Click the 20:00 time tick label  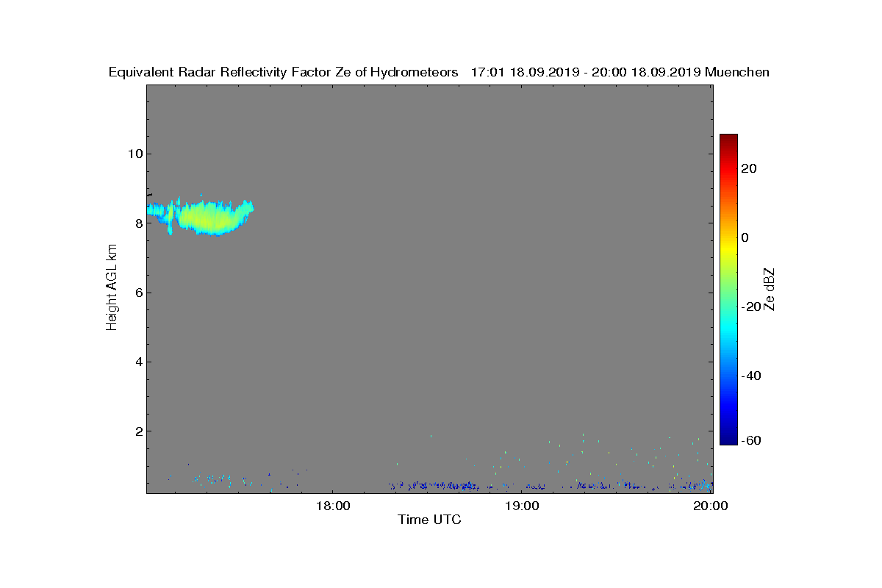pos(711,506)
